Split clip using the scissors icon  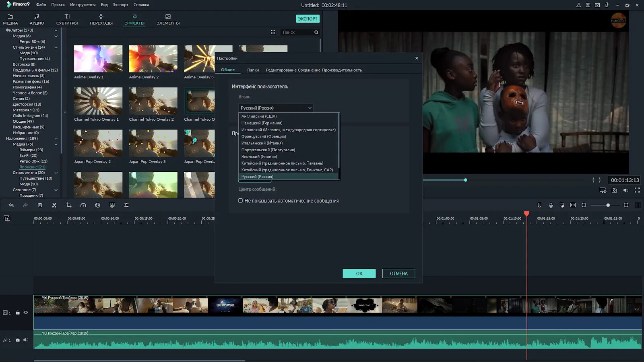54,205
